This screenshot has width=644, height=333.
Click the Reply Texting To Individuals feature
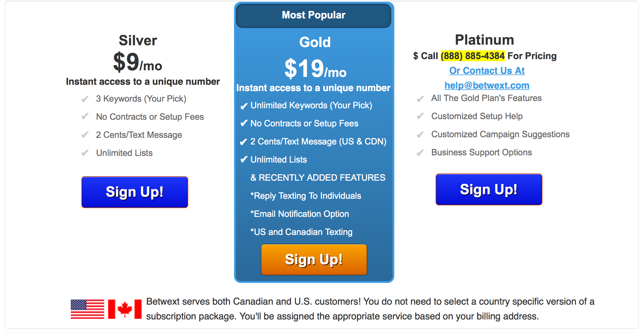click(306, 196)
